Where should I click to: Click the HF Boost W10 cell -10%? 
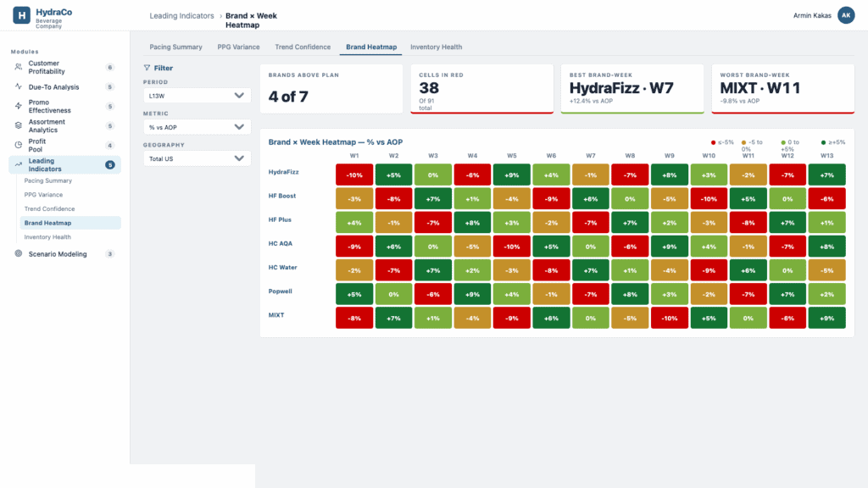[x=709, y=198]
